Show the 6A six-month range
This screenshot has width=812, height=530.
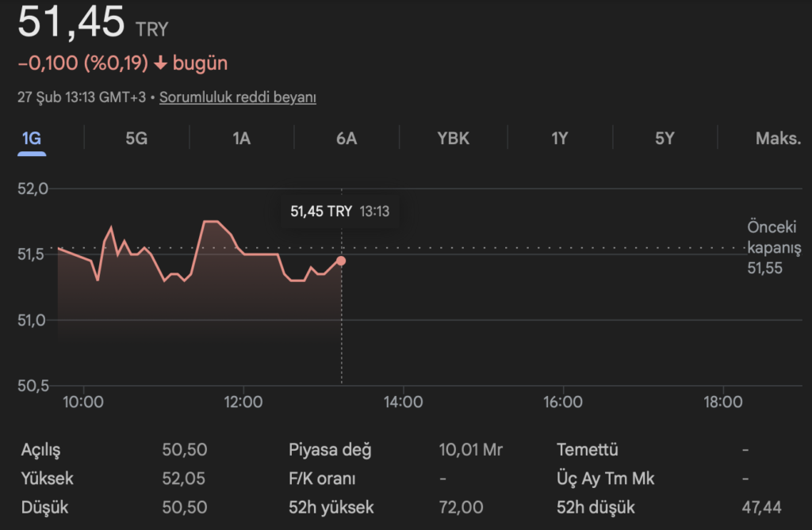347,139
